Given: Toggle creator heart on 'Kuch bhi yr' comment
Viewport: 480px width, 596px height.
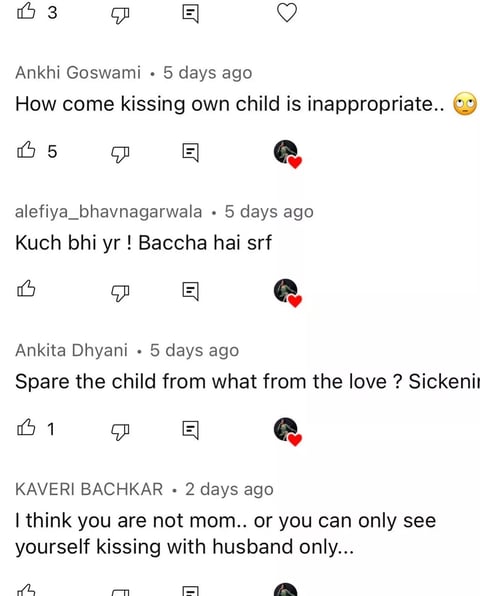Looking at the screenshot, I should 288,292.
